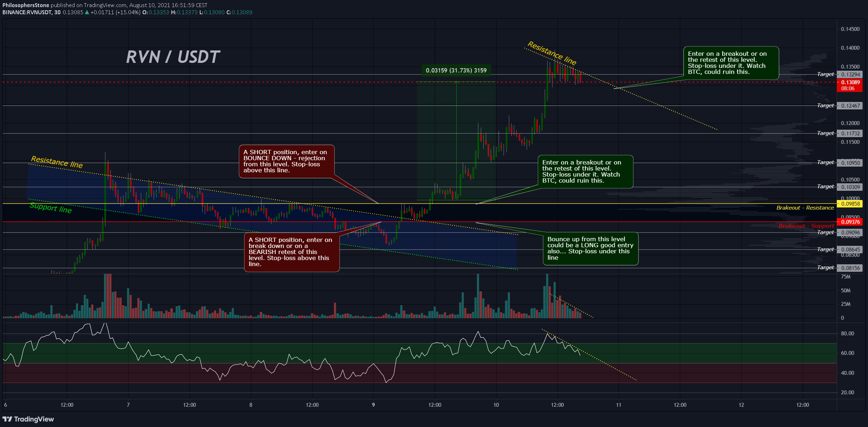This screenshot has width=868, height=427.
Task: Click the 0.03159 (31.73%) measurement label
Action: 456,70
